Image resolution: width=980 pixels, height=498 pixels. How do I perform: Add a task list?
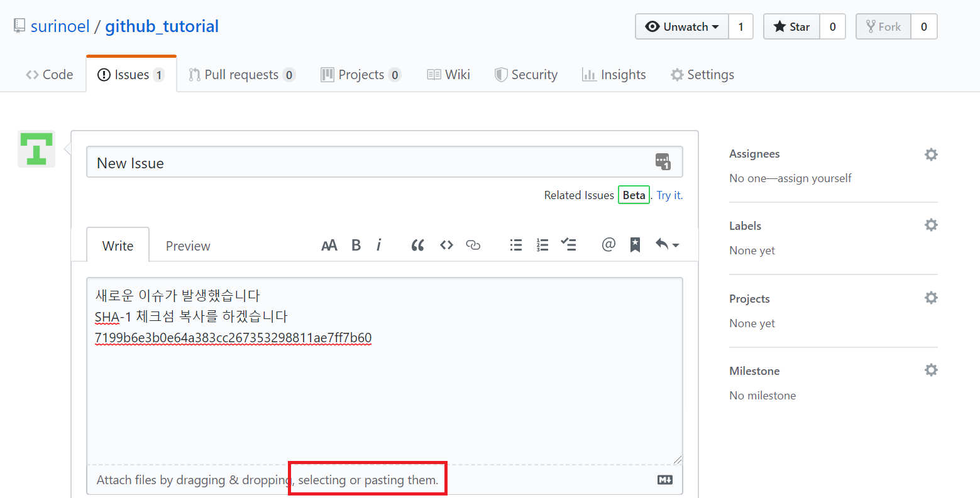[x=569, y=245]
